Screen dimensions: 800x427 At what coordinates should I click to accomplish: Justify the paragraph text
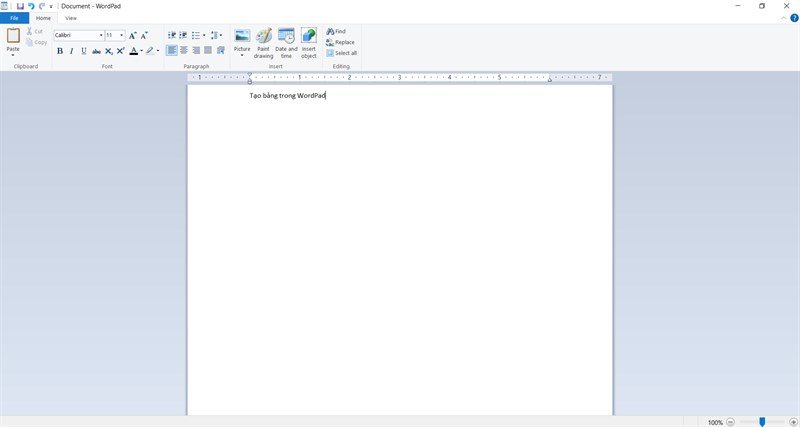point(208,50)
